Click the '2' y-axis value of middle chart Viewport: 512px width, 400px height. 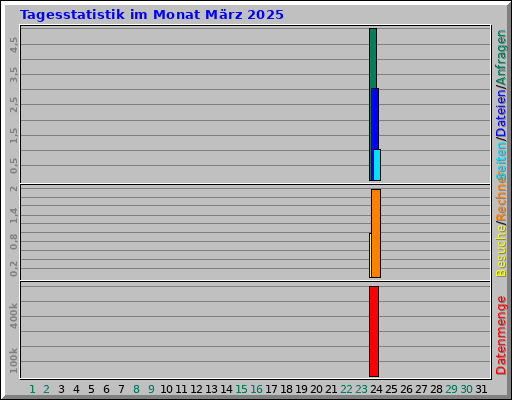(x=14, y=189)
